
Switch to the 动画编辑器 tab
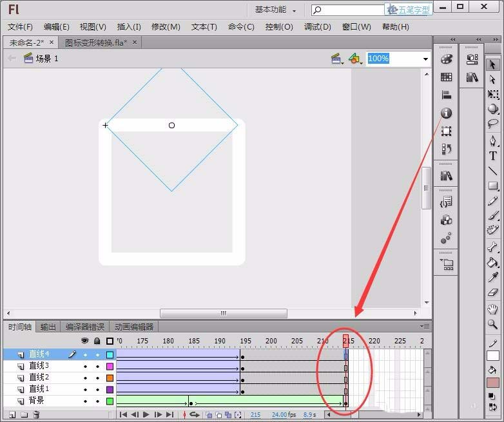tap(133, 327)
